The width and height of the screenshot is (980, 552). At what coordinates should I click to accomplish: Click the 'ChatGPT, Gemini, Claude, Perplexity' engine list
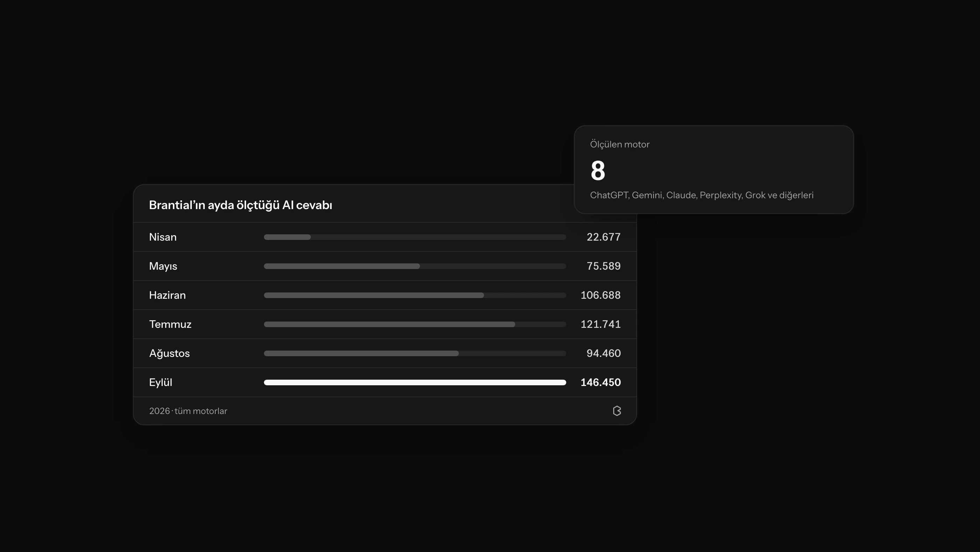point(701,195)
